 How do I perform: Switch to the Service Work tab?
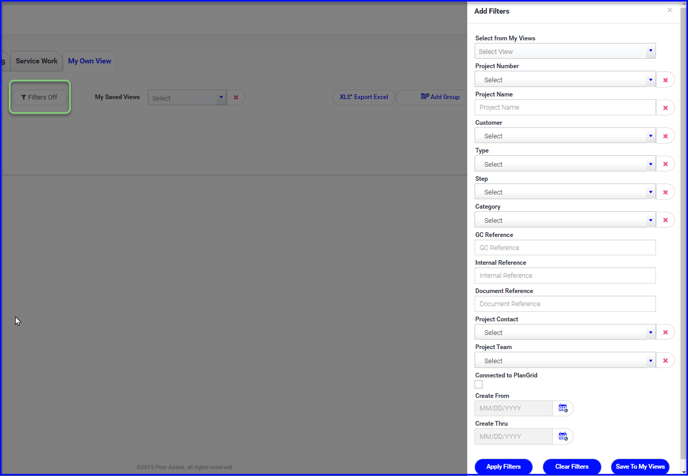point(36,61)
